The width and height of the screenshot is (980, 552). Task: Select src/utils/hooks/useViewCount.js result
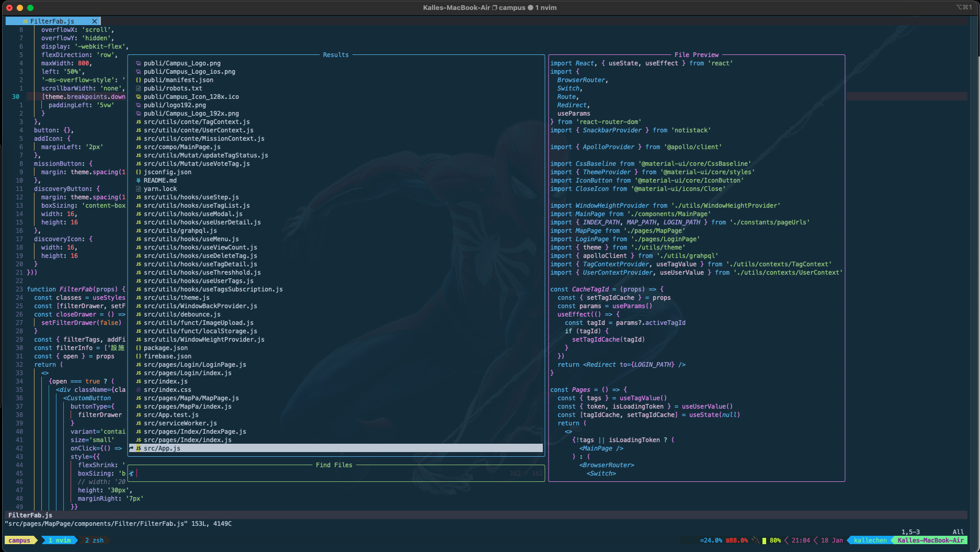point(200,247)
